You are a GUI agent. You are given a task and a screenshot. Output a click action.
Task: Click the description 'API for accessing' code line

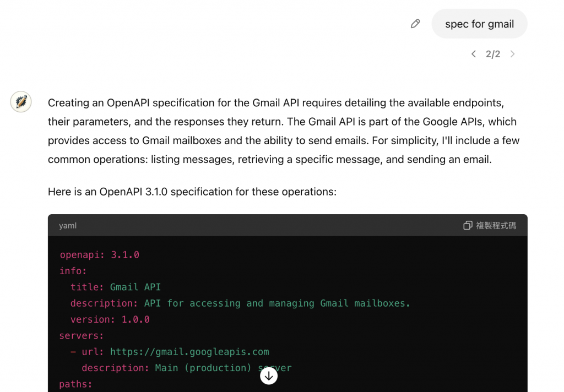pyautogui.click(x=240, y=303)
